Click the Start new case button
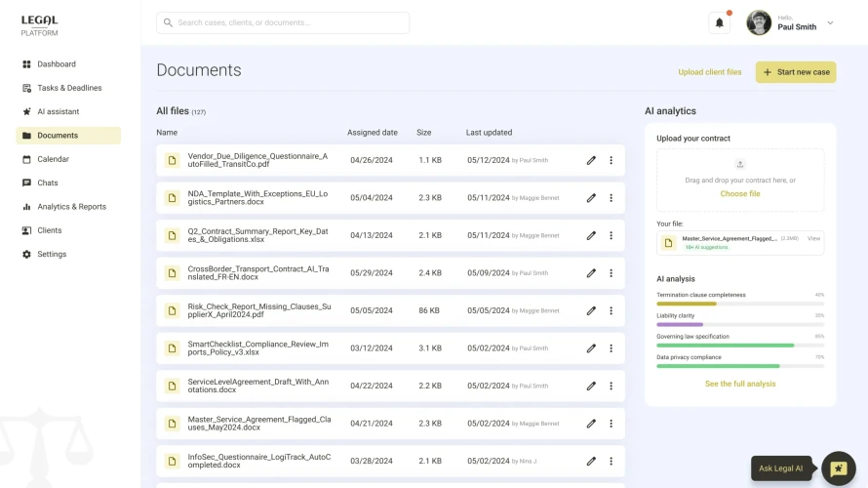 pyautogui.click(x=796, y=72)
